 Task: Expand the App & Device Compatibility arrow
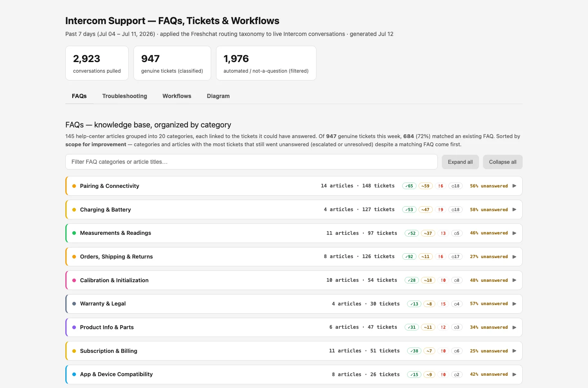coord(514,375)
